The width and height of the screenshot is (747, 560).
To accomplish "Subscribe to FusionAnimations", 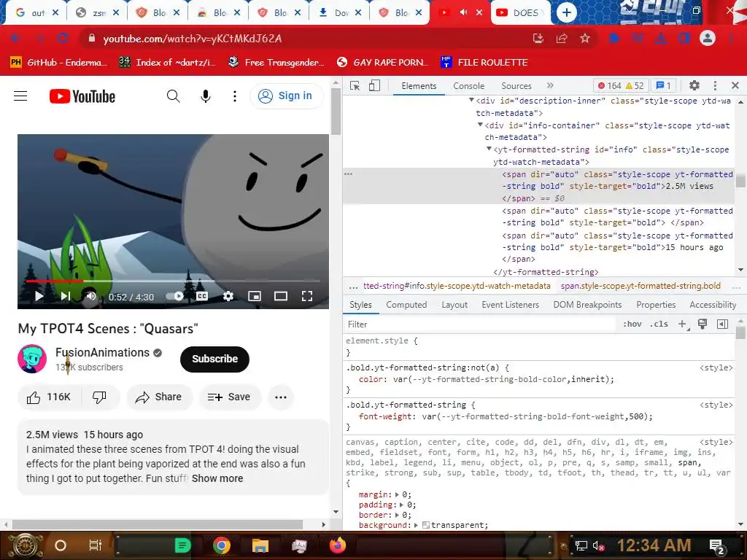I will (214, 359).
